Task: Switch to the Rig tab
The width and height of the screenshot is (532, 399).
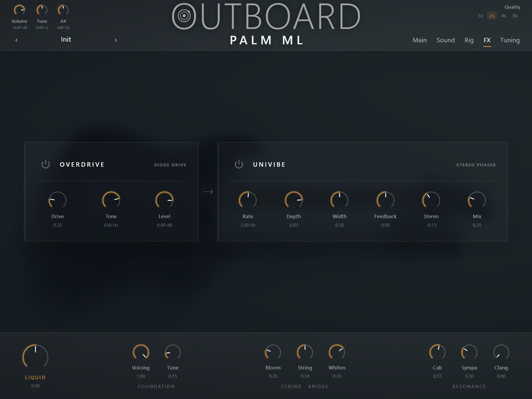Action: tap(469, 40)
